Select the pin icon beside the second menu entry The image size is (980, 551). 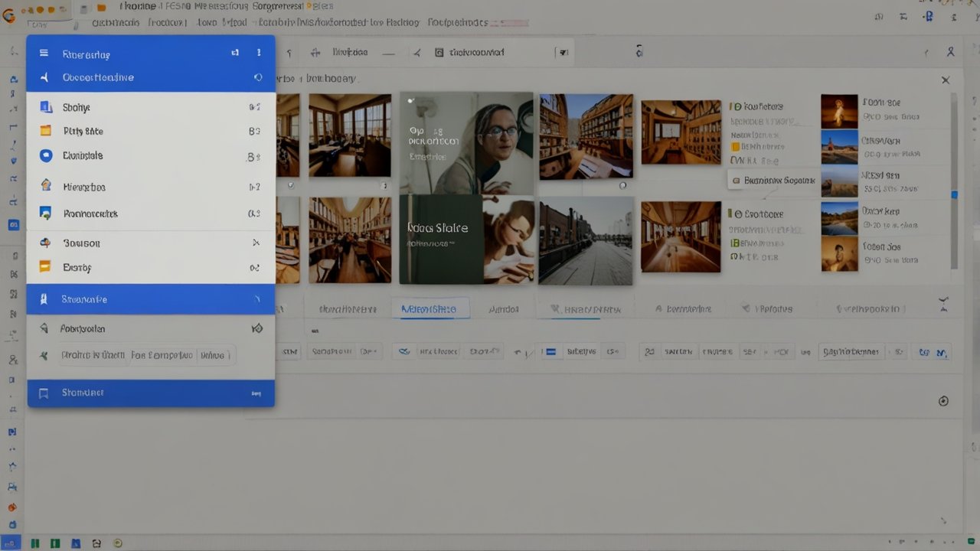point(258,77)
